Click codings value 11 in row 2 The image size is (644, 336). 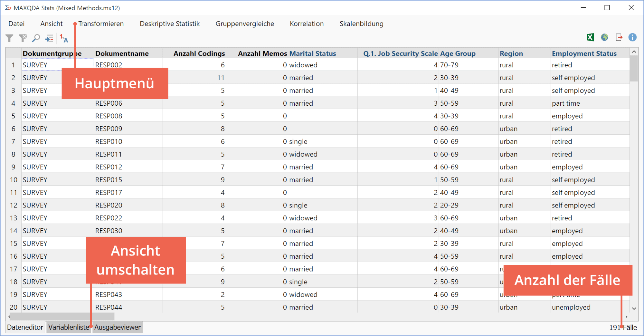(x=194, y=78)
